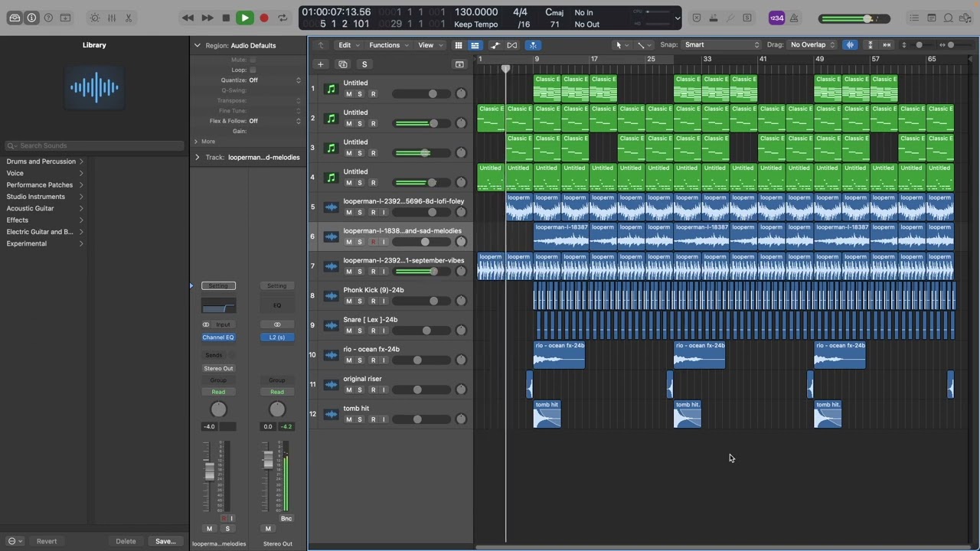
Task: Click the red Record button
Action: click(264, 18)
